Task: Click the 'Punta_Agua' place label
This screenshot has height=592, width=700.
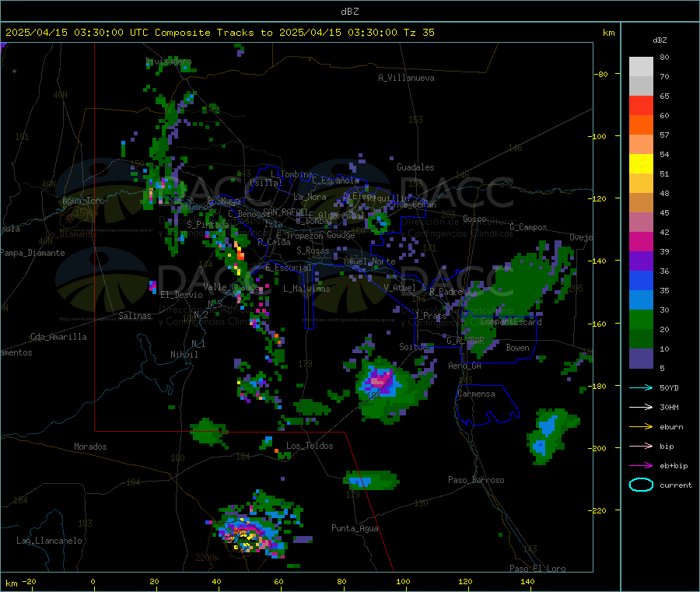Action: click(355, 528)
